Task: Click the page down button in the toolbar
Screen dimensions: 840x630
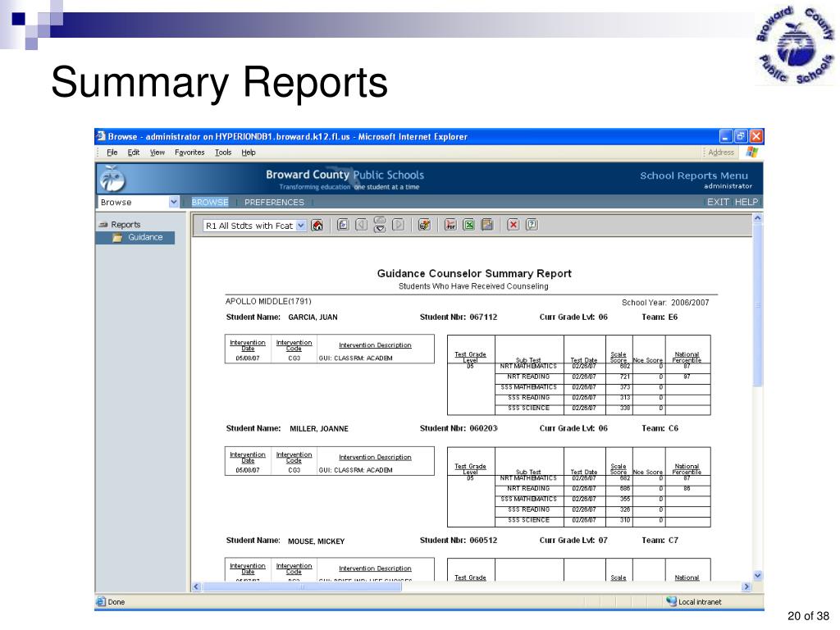Action: pos(380,229)
